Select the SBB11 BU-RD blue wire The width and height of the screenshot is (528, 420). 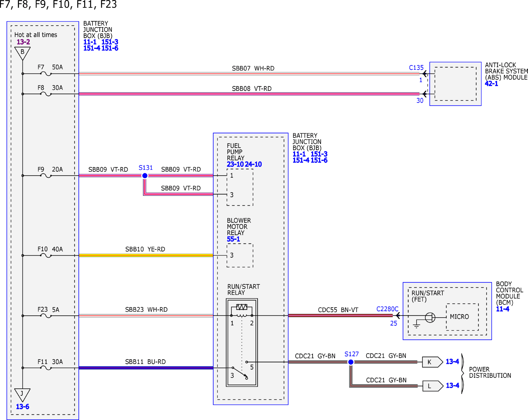coord(146,368)
